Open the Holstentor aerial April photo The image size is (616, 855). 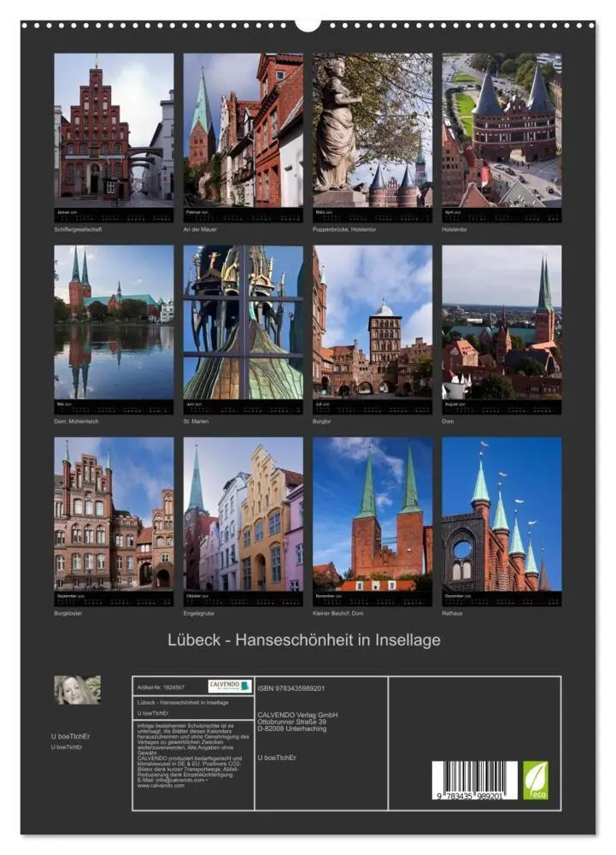click(x=502, y=130)
